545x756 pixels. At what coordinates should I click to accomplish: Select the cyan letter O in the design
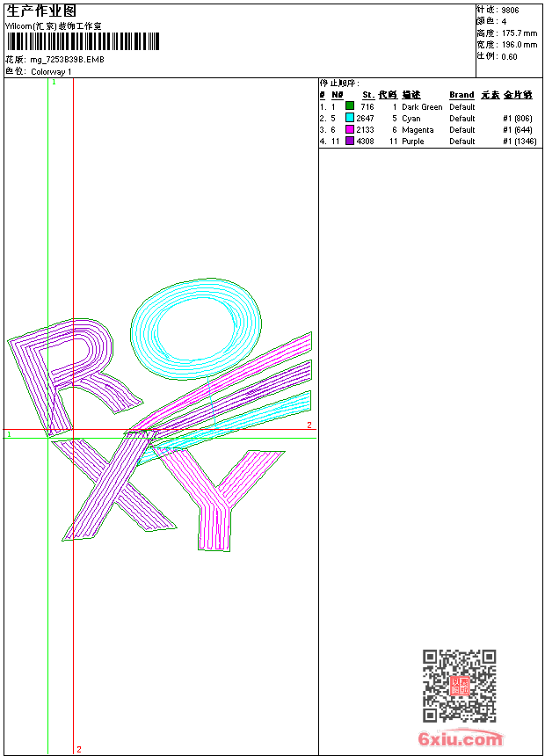coord(196,329)
